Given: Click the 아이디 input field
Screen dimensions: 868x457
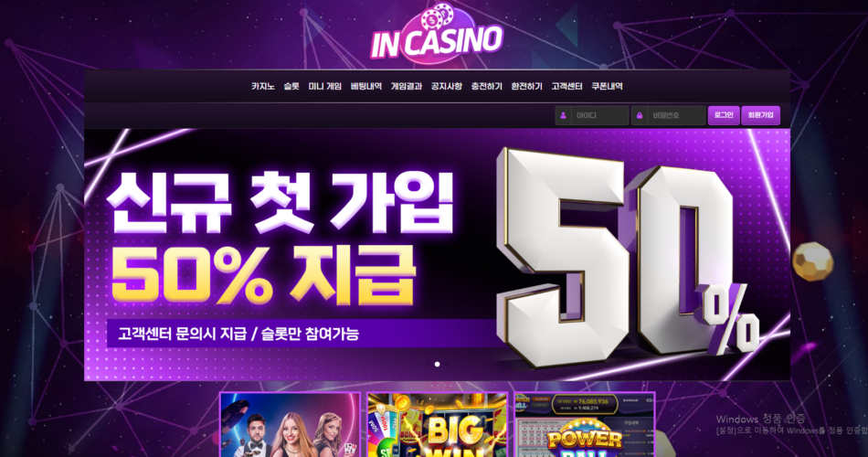Looking at the screenshot, I should (599, 116).
